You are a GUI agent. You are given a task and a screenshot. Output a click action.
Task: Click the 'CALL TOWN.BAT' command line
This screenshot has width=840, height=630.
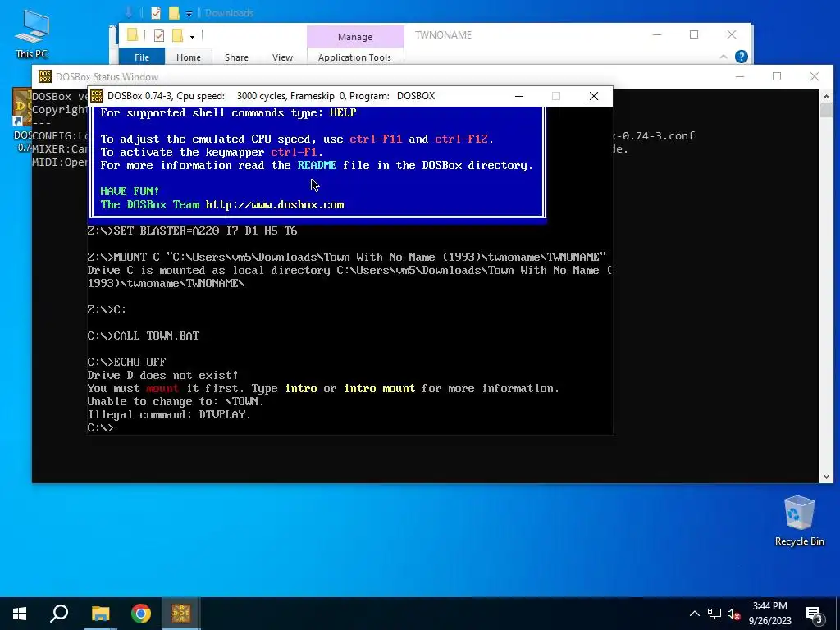(x=144, y=336)
